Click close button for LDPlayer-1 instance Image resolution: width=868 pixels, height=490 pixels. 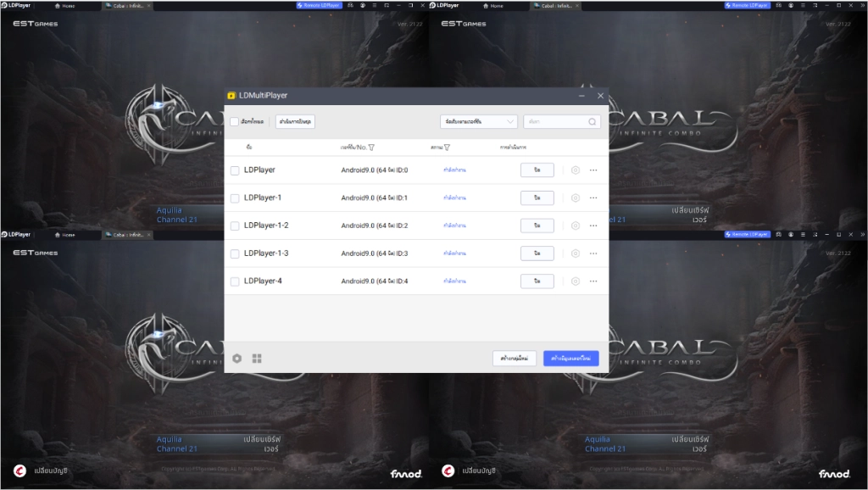tap(537, 198)
